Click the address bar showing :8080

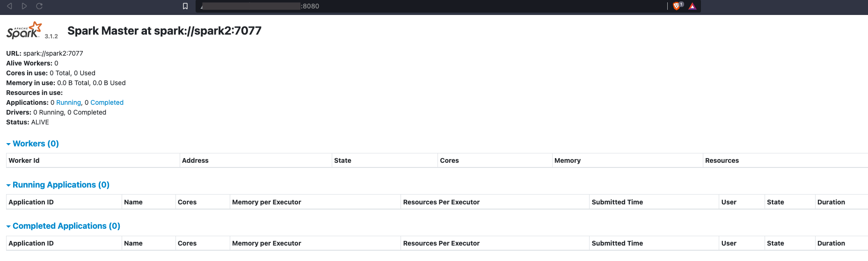point(430,6)
